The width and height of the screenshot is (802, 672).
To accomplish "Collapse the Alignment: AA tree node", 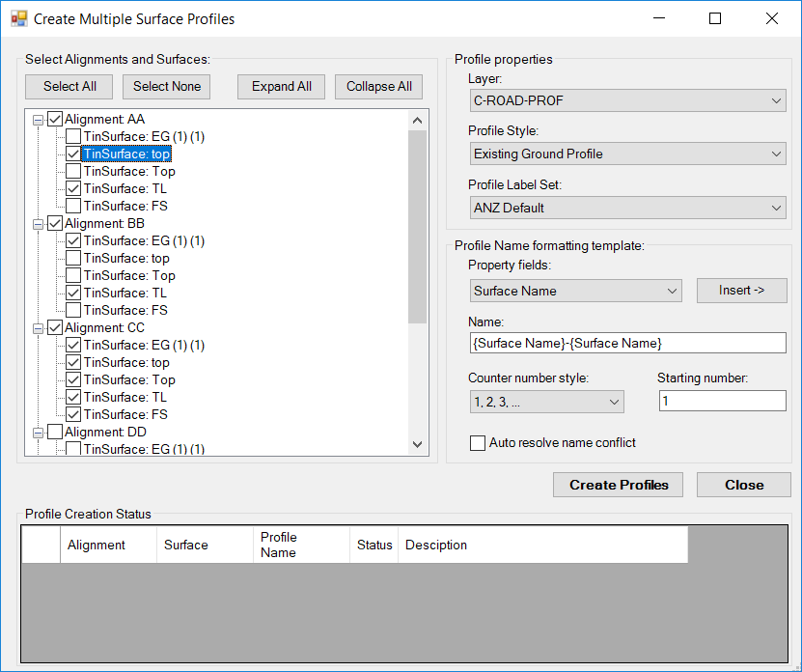I will click(38, 120).
